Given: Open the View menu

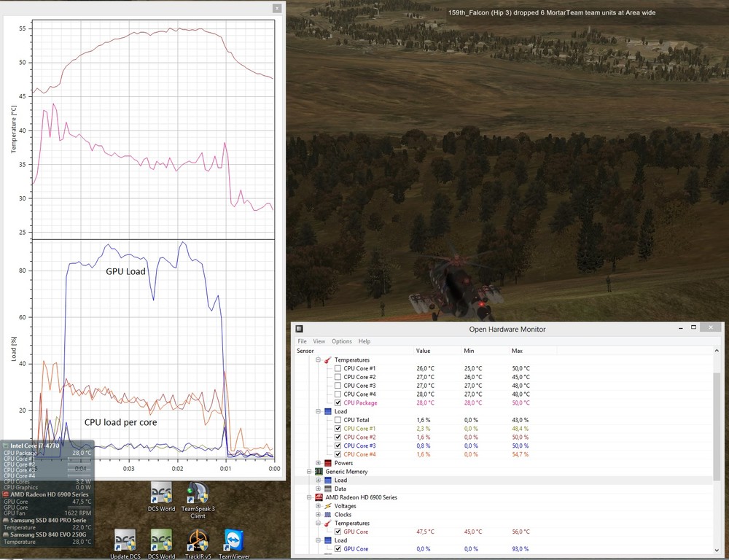Looking at the screenshot, I should (319, 341).
